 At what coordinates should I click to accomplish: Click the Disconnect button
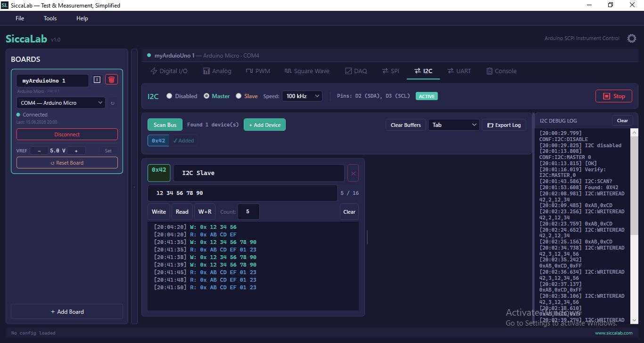pos(67,134)
